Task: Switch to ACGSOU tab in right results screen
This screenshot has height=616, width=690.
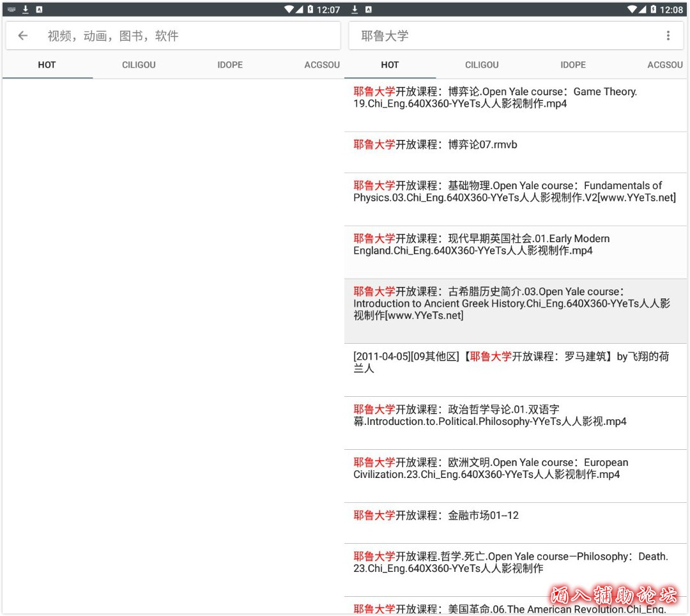Action: pyautogui.click(x=665, y=65)
